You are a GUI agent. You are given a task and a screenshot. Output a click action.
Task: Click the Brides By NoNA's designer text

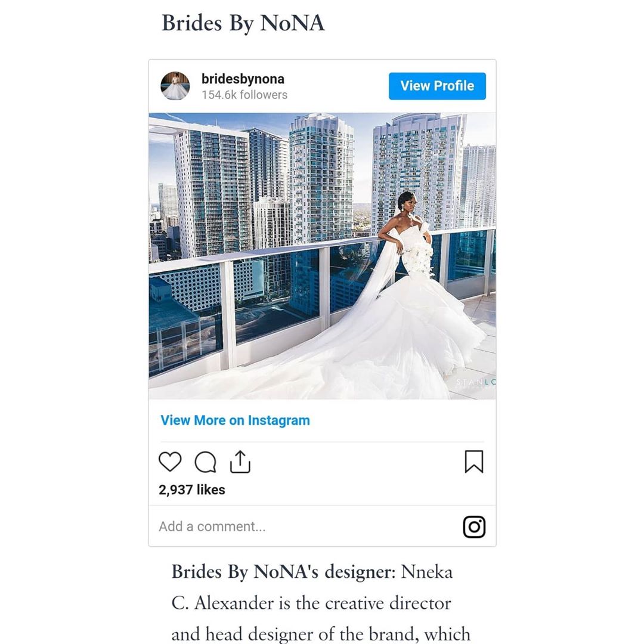click(283, 572)
